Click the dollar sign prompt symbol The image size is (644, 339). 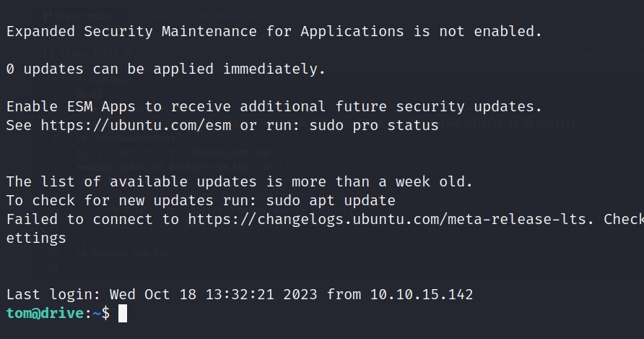point(105,313)
